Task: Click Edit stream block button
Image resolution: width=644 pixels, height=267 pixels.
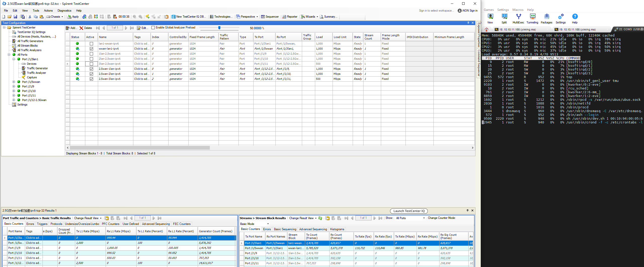Action: pos(143,28)
